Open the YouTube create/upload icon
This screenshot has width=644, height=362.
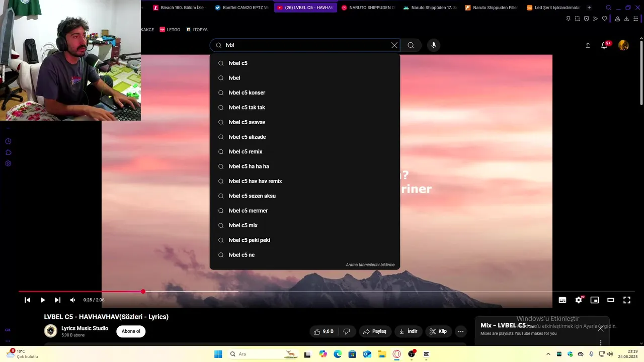click(588, 45)
